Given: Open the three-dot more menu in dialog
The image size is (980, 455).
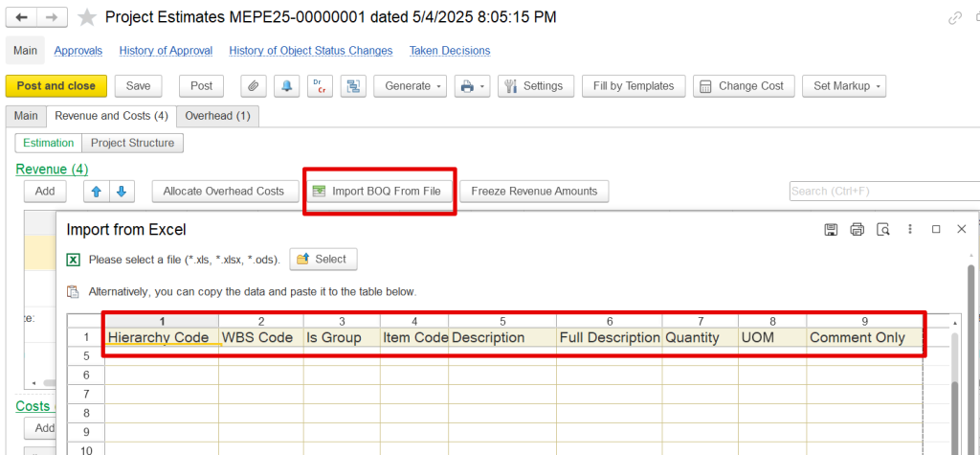Looking at the screenshot, I should click(x=910, y=230).
